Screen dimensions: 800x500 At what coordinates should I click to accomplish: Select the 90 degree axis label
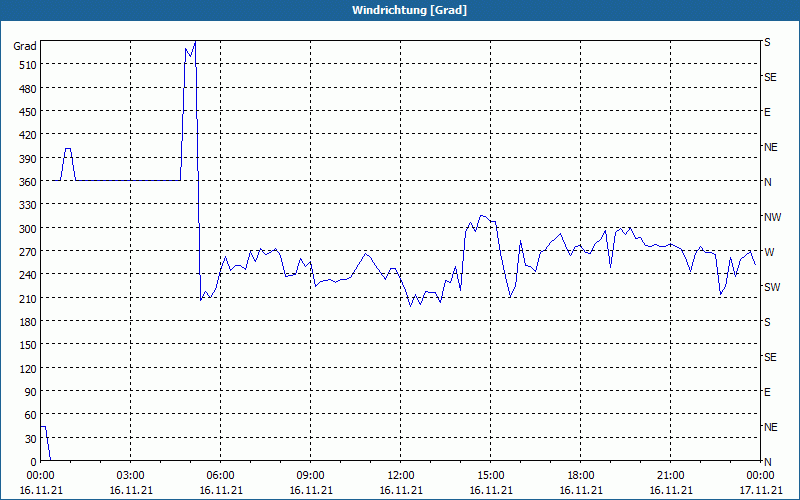31,391
